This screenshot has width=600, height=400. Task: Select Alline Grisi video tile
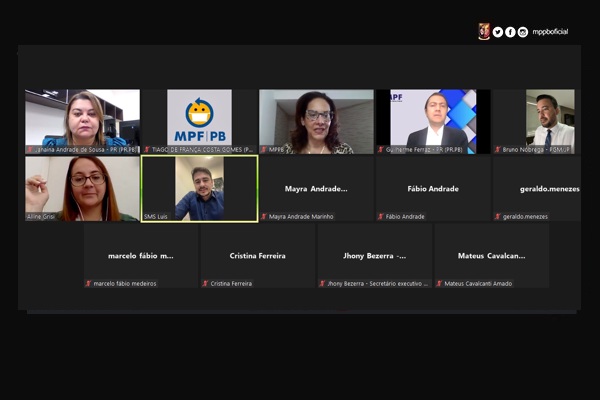click(x=82, y=189)
